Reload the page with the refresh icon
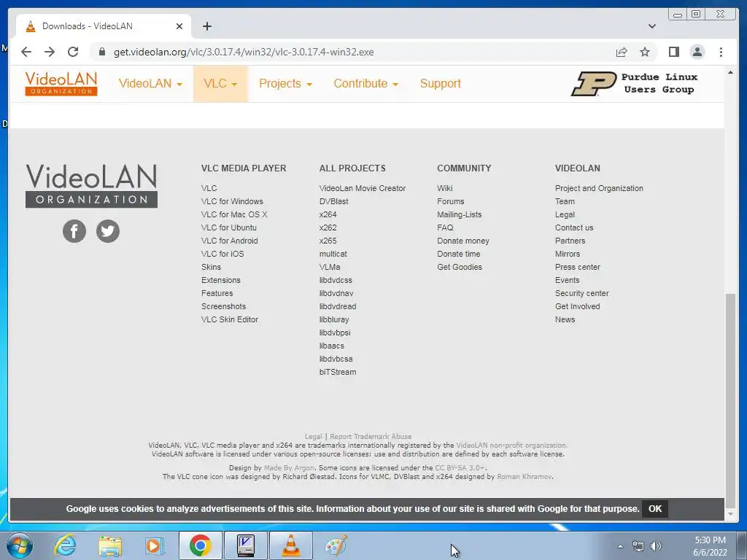This screenshot has height=560, width=747. [x=73, y=52]
